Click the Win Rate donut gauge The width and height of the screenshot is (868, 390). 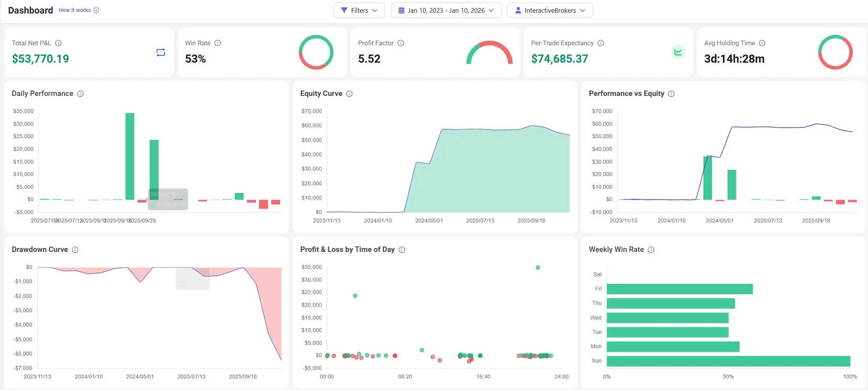coord(316,52)
